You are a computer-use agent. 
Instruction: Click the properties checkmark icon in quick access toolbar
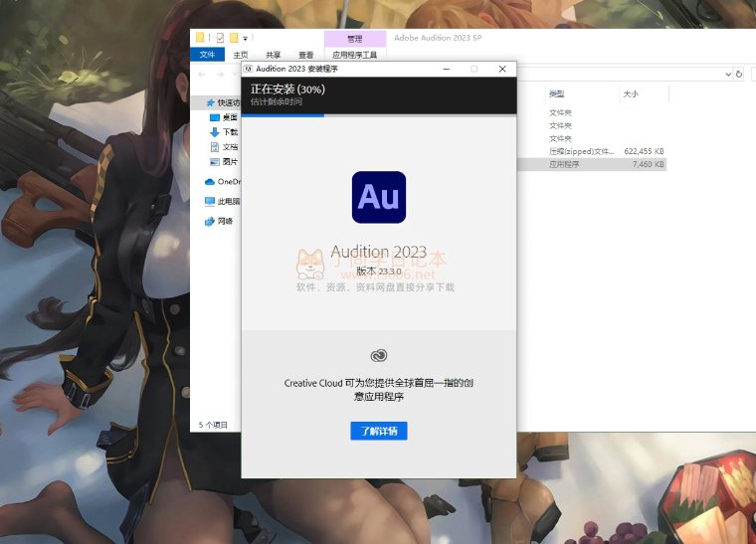coord(219,38)
